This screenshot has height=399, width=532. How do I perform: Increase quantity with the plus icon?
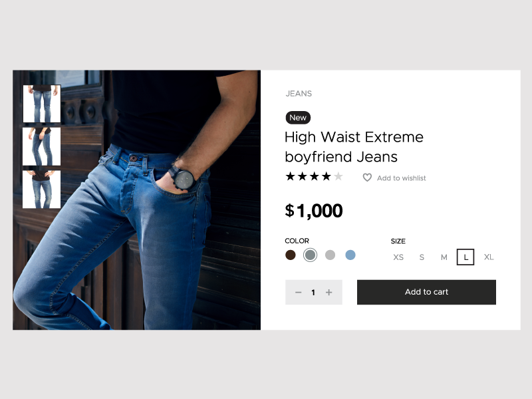[x=329, y=293]
